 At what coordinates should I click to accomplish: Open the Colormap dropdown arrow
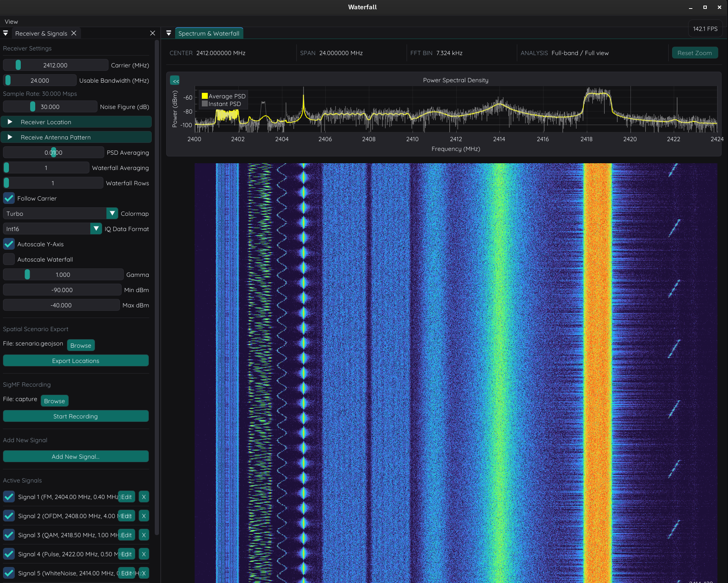[112, 213]
